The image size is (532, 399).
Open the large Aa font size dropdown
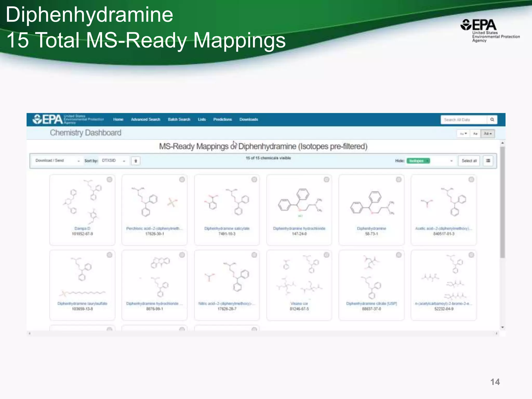click(x=488, y=134)
